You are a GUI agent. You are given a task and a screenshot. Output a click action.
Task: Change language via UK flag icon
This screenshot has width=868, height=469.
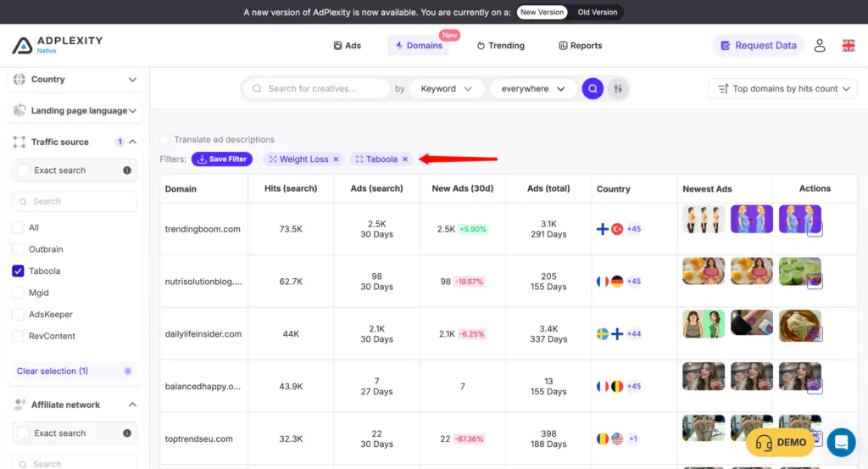pos(848,46)
